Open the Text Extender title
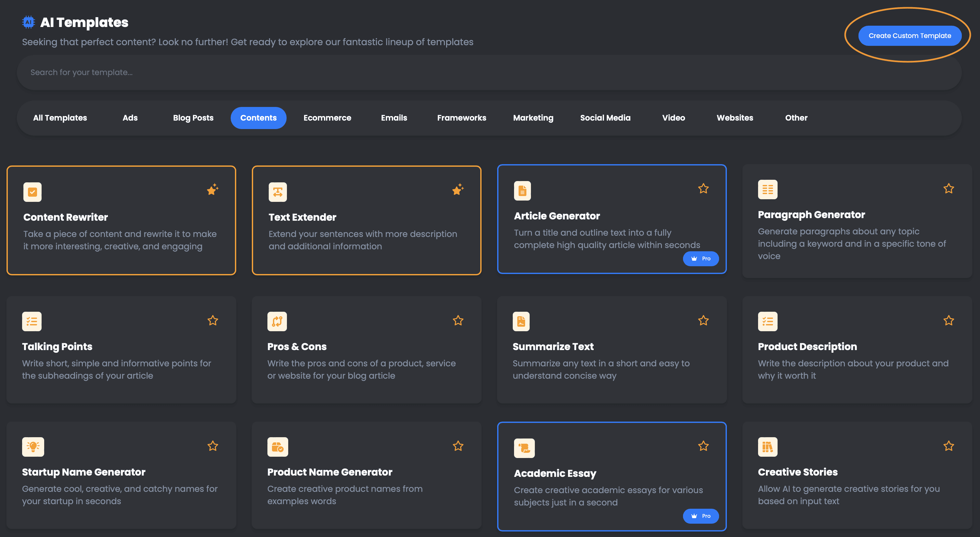The width and height of the screenshot is (980, 537). (303, 217)
